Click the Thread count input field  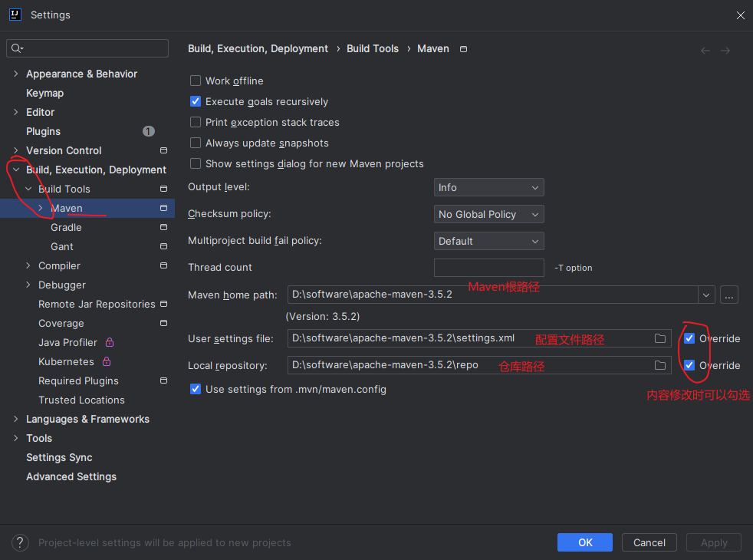pos(489,268)
